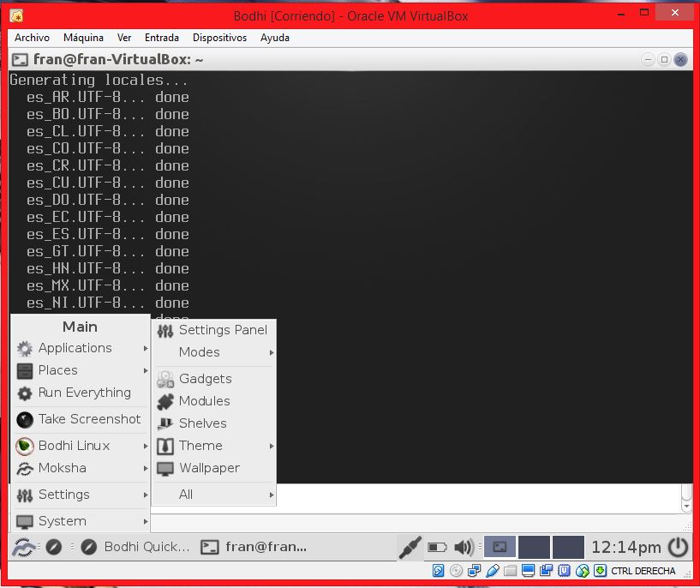Open the Gadgets settings entry
Screen dimensions: 700x588
(205, 379)
